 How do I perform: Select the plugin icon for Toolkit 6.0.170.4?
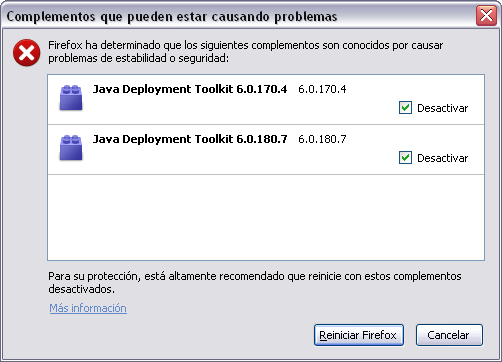71,98
